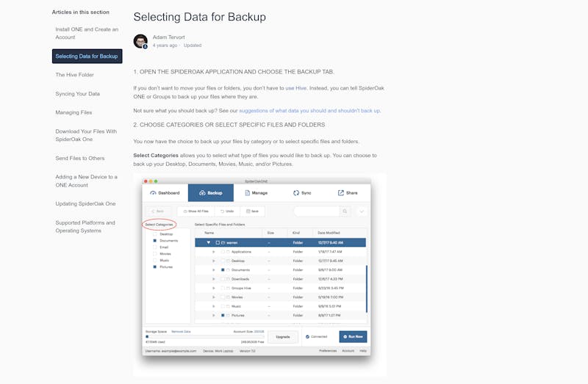Uncheck the Documents category checkbox
The width and height of the screenshot is (588, 384).
pyautogui.click(x=155, y=241)
